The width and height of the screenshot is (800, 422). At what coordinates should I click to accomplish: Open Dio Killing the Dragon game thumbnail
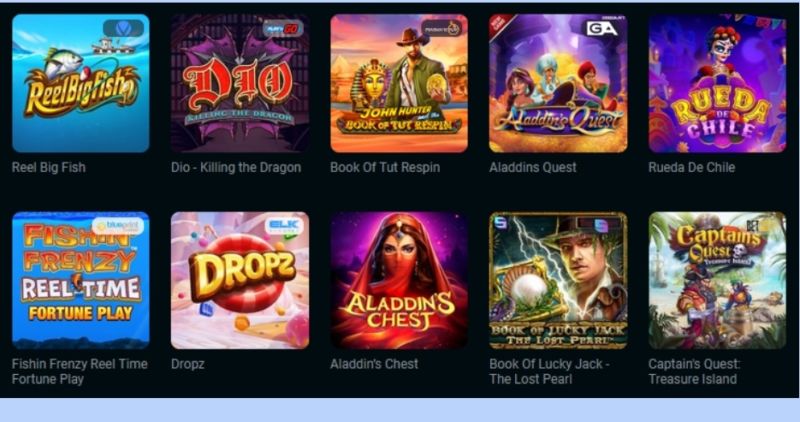click(x=240, y=83)
